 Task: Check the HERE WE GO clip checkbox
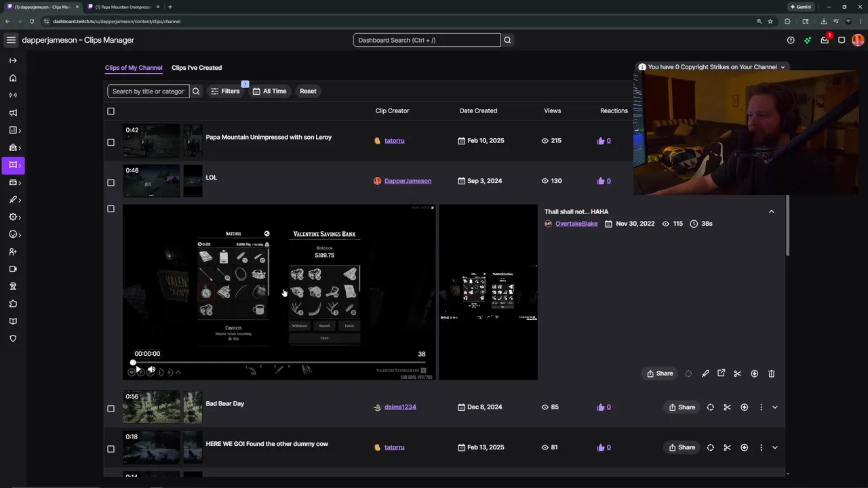(x=111, y=449)
